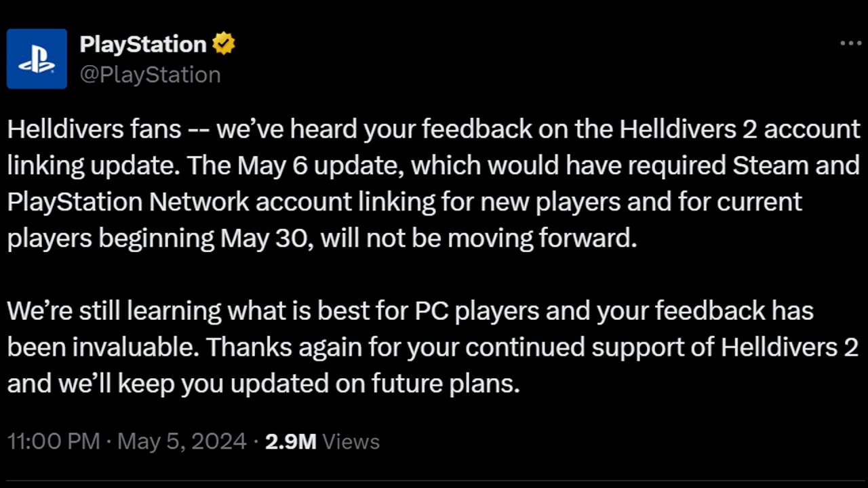The width and height of the screenshot is (868, 488).
Task: Open the PlayStation display name link
Action: [x=143, y=45]
